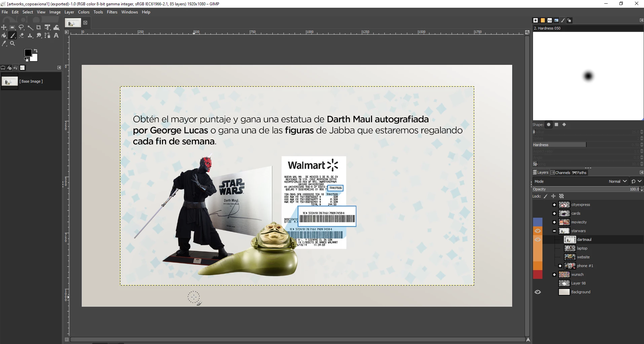Expand the cityexpress layer group

[x=554, y=205]
